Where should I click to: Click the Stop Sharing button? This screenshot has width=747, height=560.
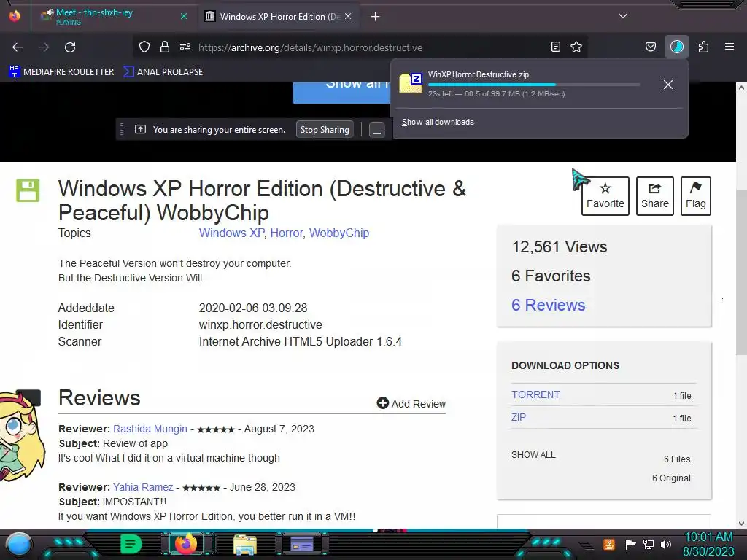click(x=325, y=130)
